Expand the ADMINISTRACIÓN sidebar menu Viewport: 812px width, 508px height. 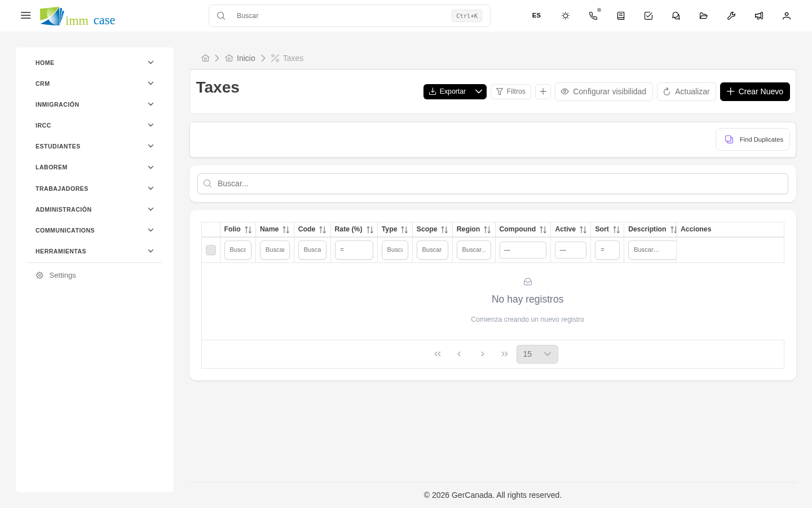(x=95, y=209)
